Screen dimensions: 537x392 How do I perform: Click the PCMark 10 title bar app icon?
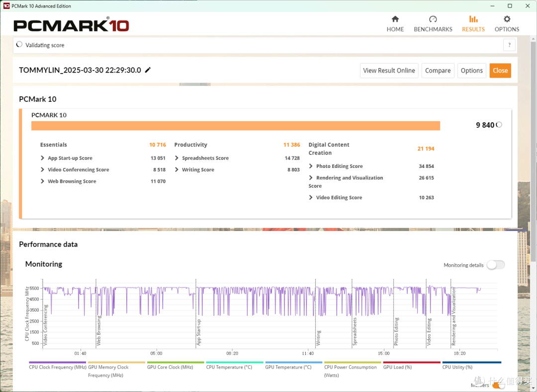pyautogui.click(x=6, y=6)
